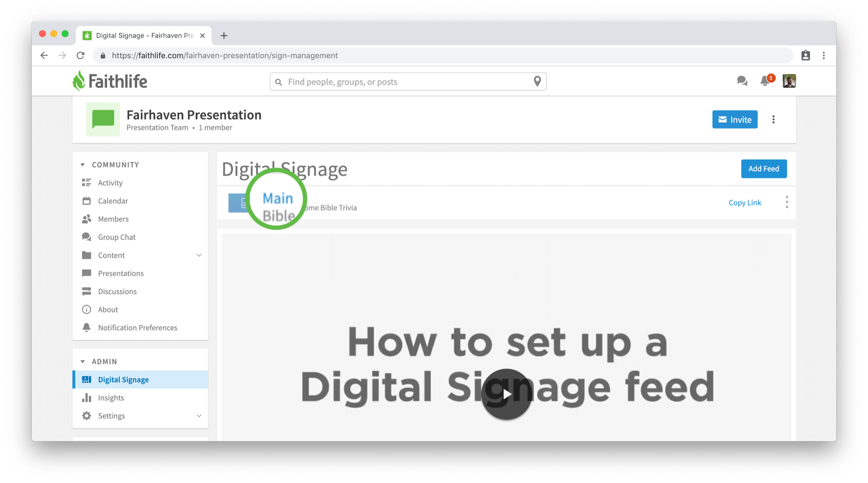The width and height of the screenshot is (868, 483).
Task: Open feed options kebab menu beside Copy Link
Action: click(x=787, y=202)
